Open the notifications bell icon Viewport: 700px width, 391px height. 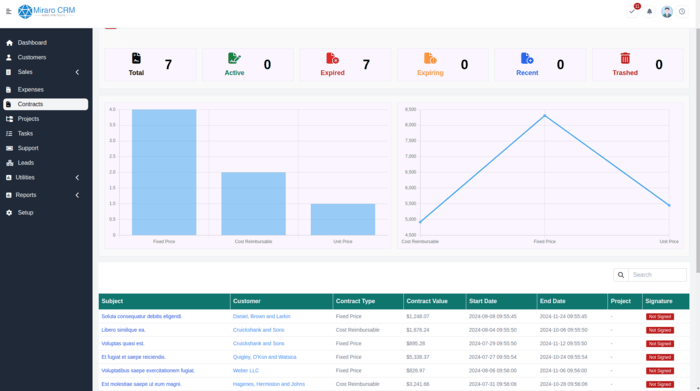click(x=650, y=12)
